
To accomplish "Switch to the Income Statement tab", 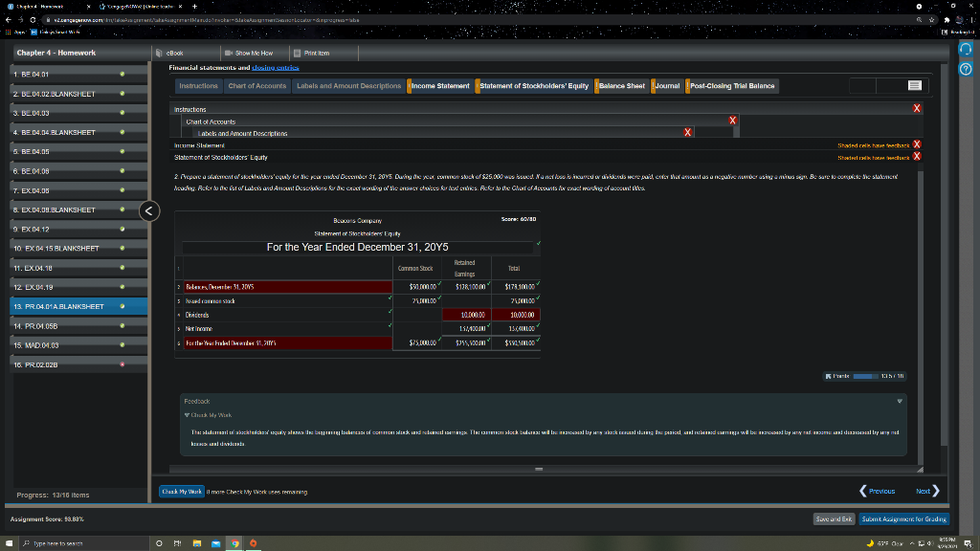I will coord(440,86).
